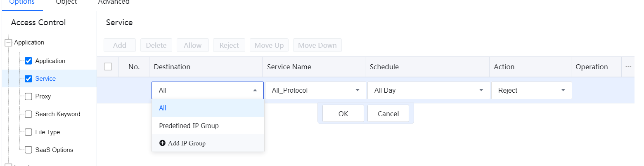644x166 pixels.
Task: Click the three-dots column settings icon
Action: click(x=628, y=67)
